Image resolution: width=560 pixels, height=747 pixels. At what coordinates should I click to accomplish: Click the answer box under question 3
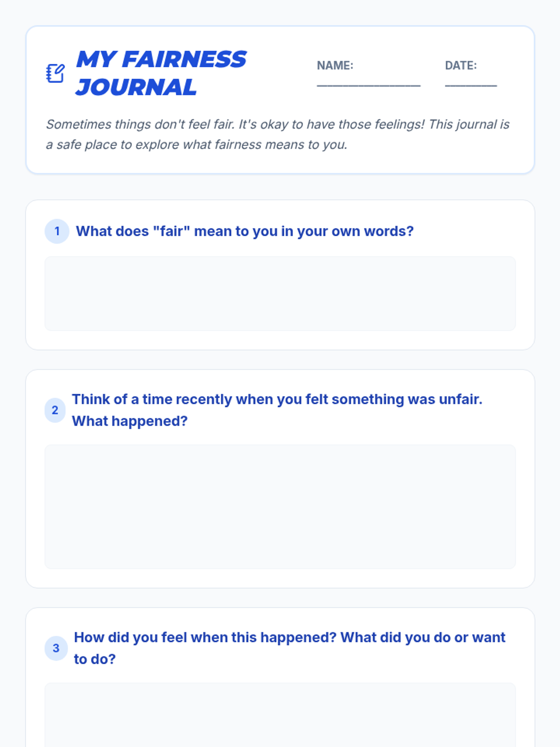pyautogui.click(x=280, y=714)
